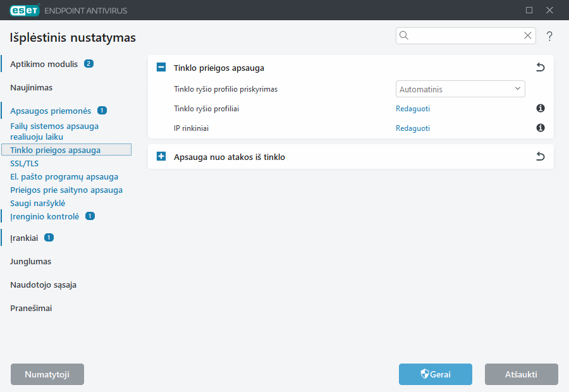Edit IP rinkiniai via Redaguoti
The height and width of the screenshot is (392, 569).
413,128
